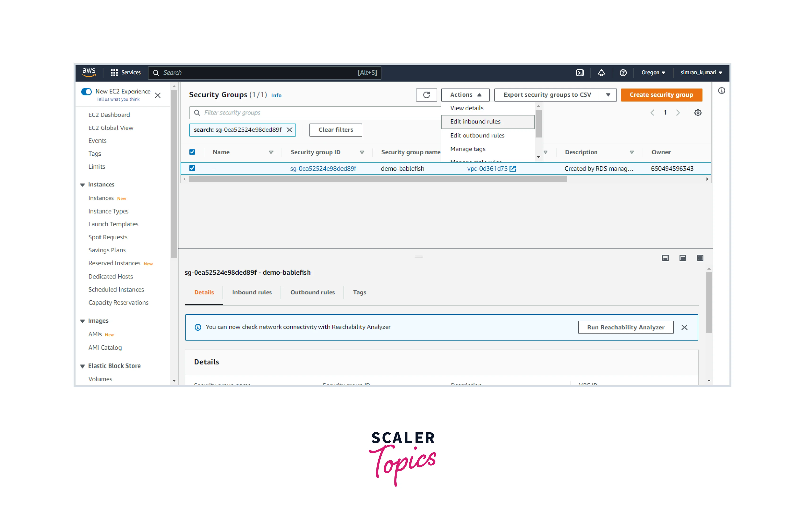Open the Oregon region dropdown
Screen dimensions: 805x532
pos(653,73)
